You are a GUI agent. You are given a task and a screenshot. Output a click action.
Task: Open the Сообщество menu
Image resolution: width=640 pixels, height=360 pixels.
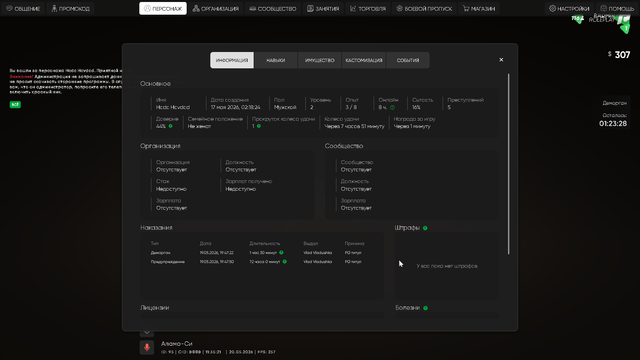(273, 9)
